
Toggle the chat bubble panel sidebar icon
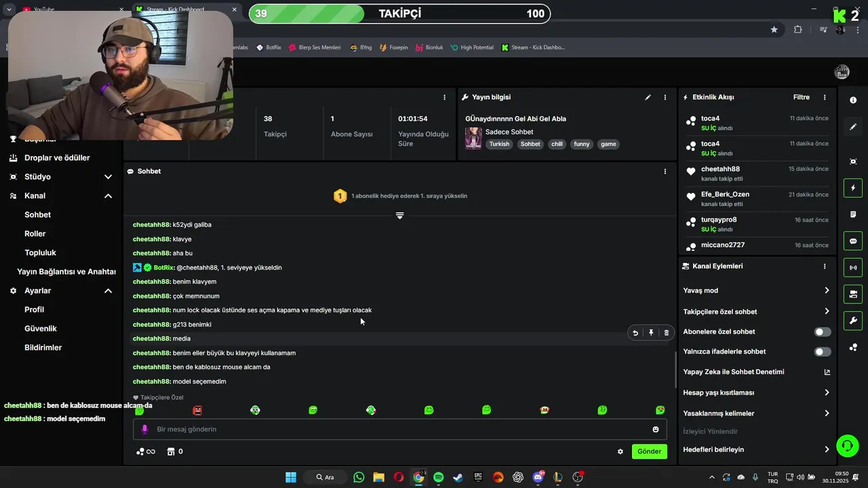(x=853, y=241)
